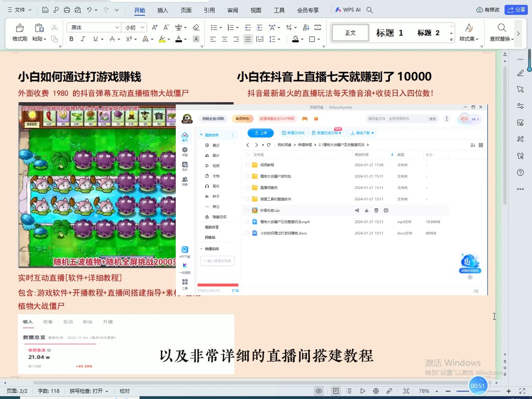Click the Copy icon below Cut
This screenshot has height=399, width=532.
[x=54, y=39]
